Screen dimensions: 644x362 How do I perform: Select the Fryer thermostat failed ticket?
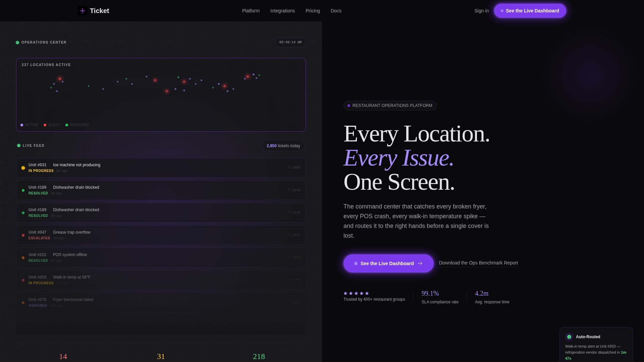161,302
